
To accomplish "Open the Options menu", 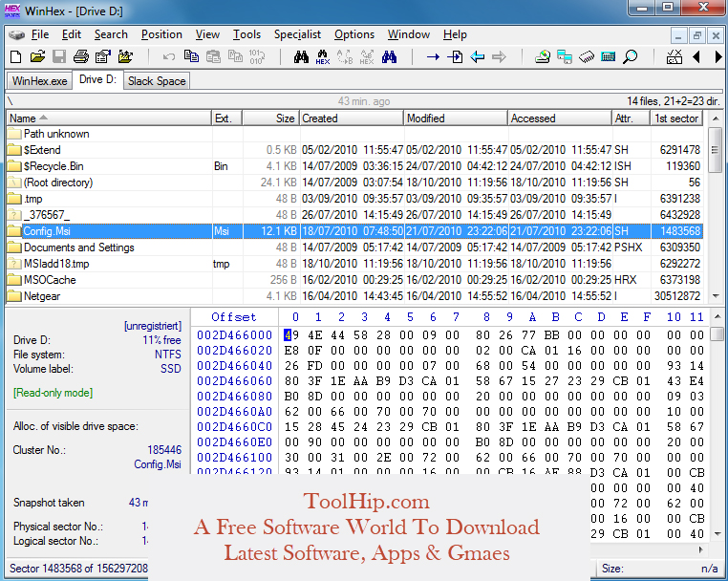I will pyautogui.click(x=354, y=34).
